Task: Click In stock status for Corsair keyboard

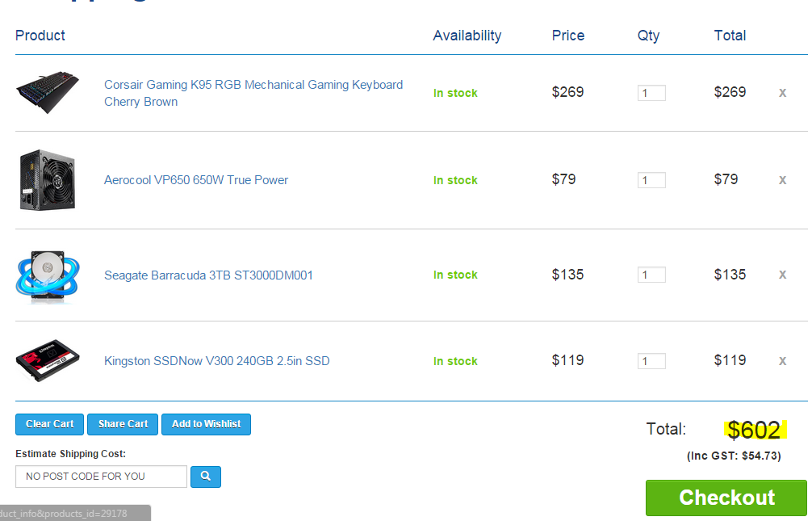Action: point(455,93)
